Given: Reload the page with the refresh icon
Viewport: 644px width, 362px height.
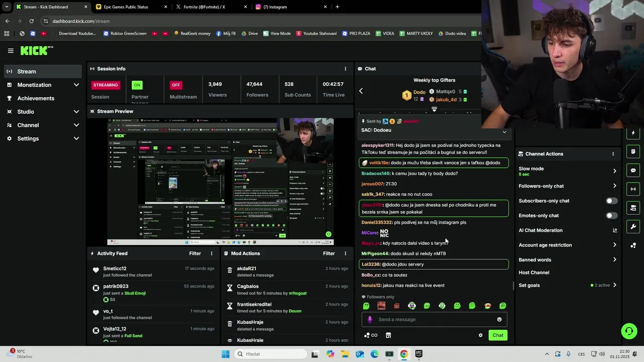Looking at the screenshot, I should click(31, 21).
